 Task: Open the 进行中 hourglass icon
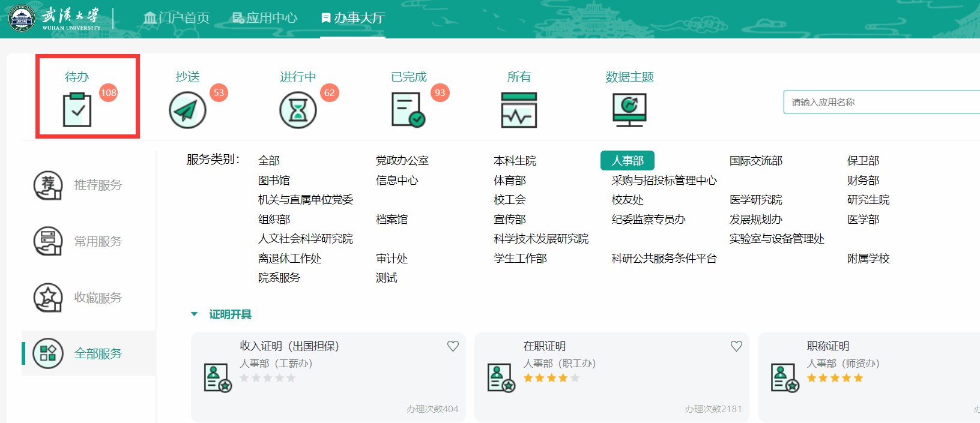click(298, 110)
